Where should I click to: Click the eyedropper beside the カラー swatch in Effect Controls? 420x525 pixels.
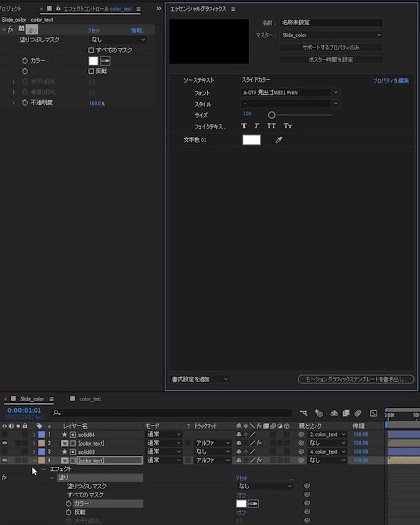[x=105, y=61]
